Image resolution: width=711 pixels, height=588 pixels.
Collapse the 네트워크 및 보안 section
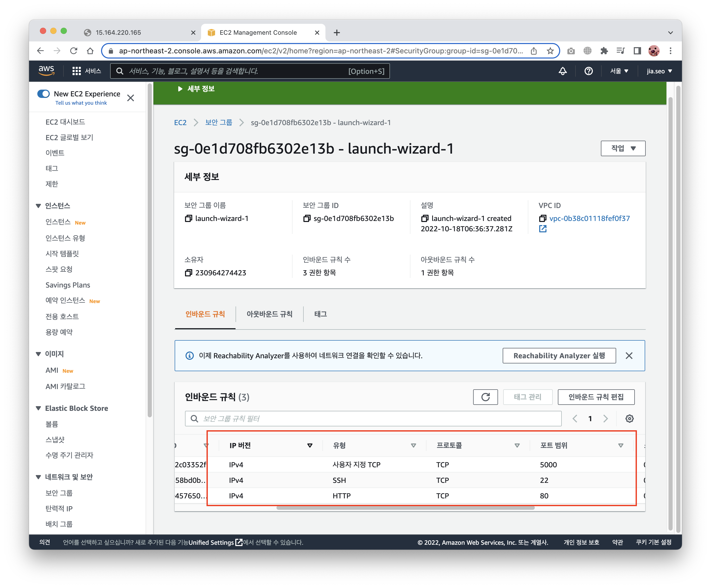[x=38, y=477]
